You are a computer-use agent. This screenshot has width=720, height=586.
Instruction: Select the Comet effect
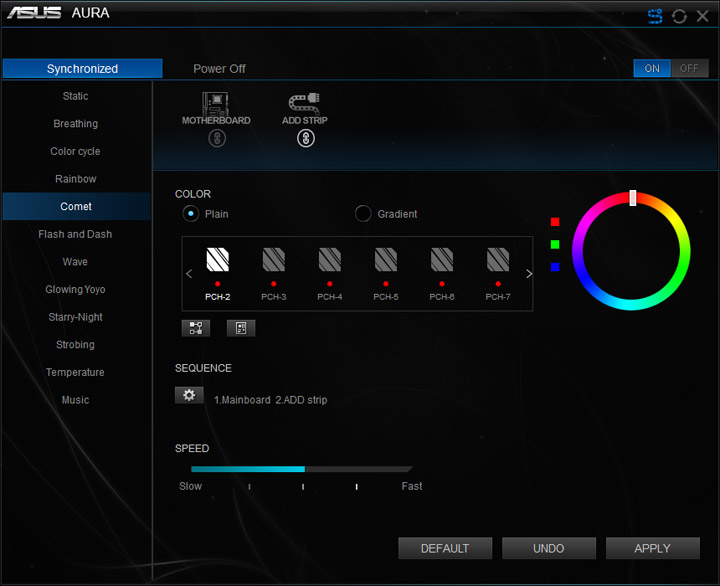[76, 206]
